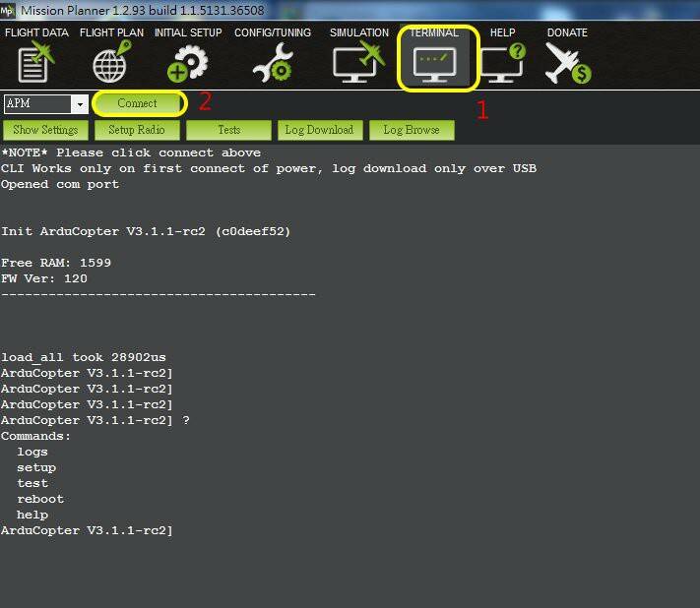Click the Log Browse button
Screen dimensions: 700x608
412,130
